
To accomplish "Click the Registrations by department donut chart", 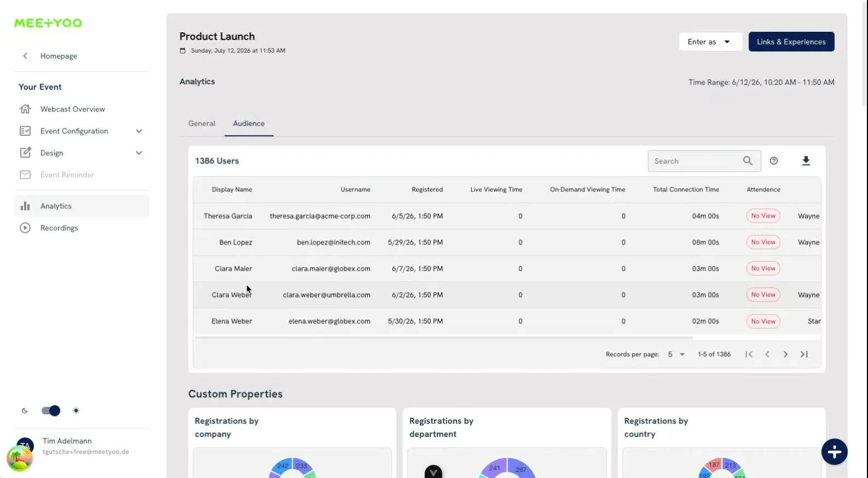I will click(507, 468).
